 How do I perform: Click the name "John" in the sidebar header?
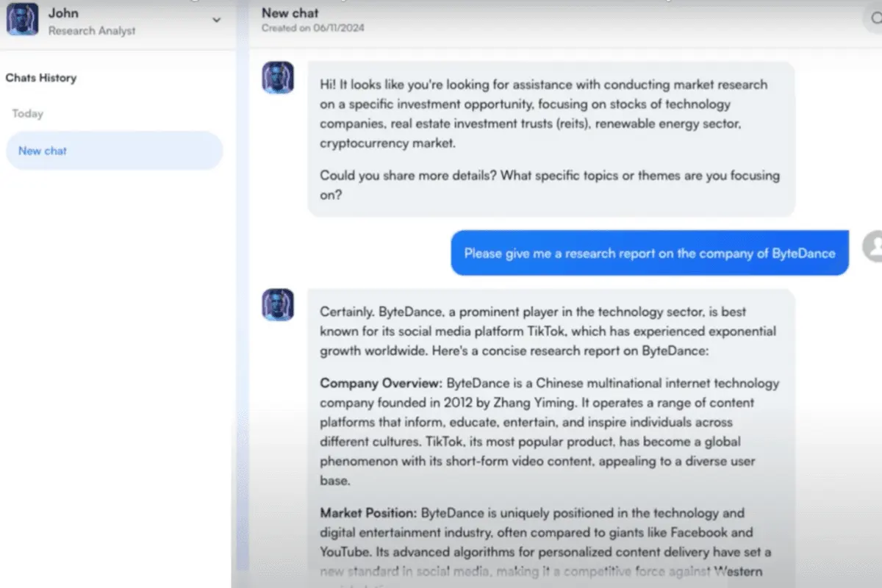coord(63,12)
